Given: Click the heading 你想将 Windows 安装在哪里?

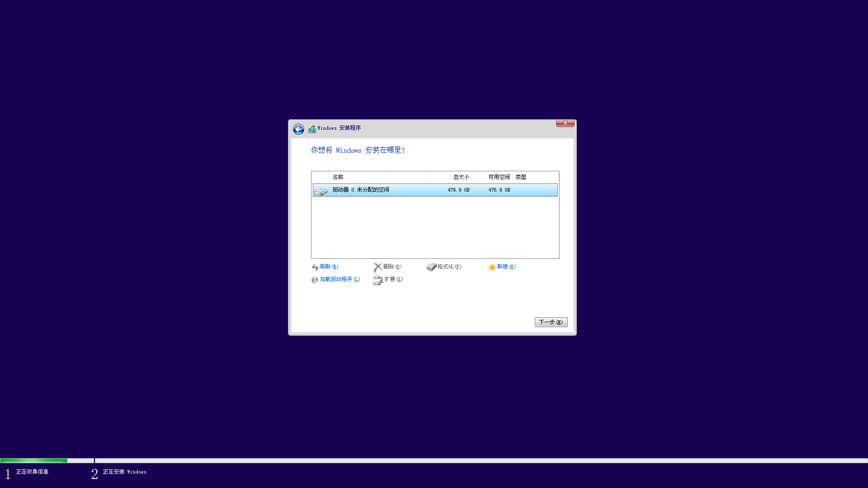Looking at the screenshot, I should [358, 150].
